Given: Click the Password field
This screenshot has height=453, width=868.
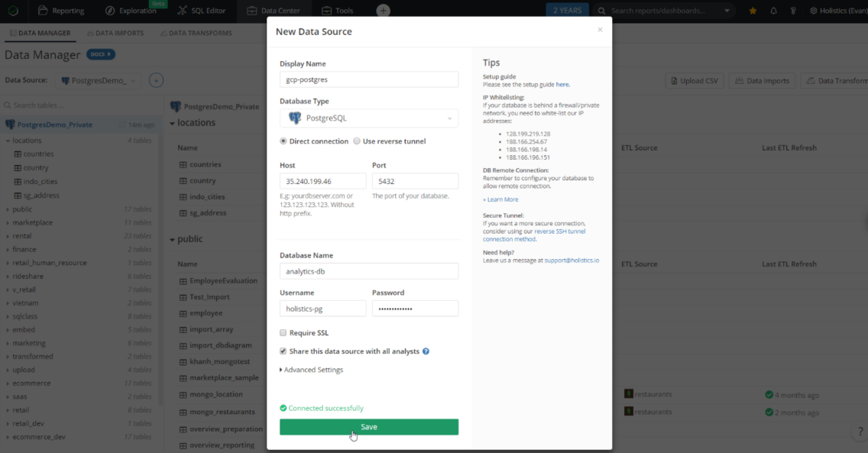Looking at the screenshot, I should coord(415,308).
